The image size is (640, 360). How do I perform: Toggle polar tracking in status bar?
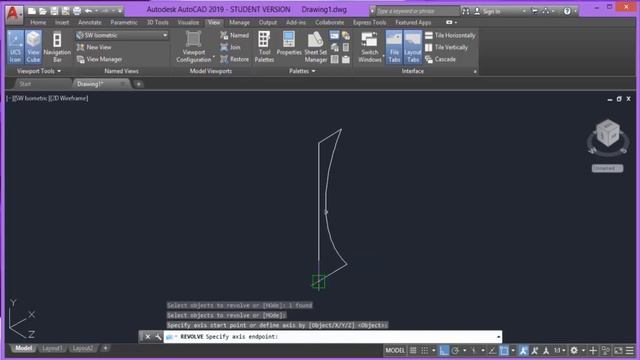tap(455, 350)
